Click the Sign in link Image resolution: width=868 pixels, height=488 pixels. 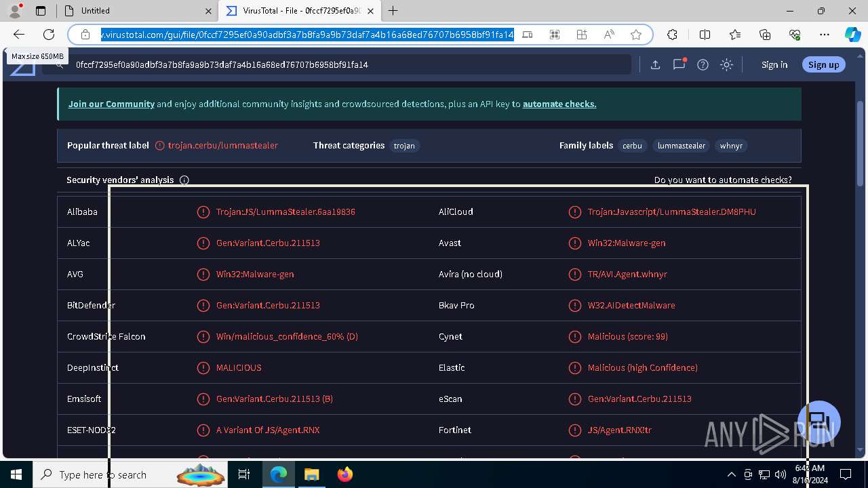[774, 64]
